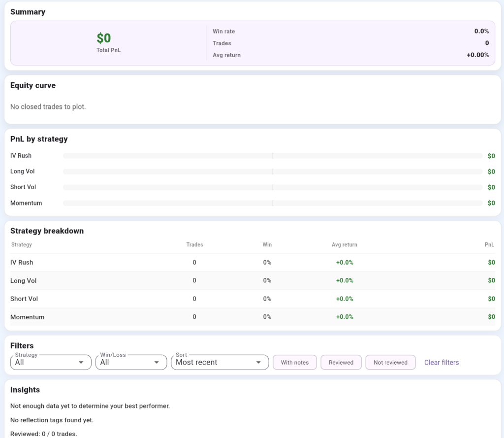This screenshot has height=438, width=504.
Task: Select Long Vol in Strategy breakdown table
Action: (x=252, y=281)
